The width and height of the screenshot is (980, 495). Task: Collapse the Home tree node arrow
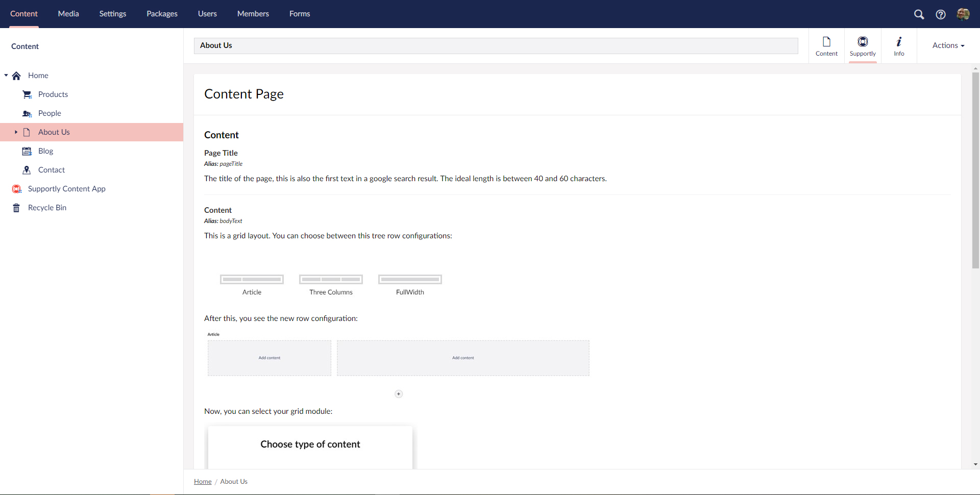point(6,76)
